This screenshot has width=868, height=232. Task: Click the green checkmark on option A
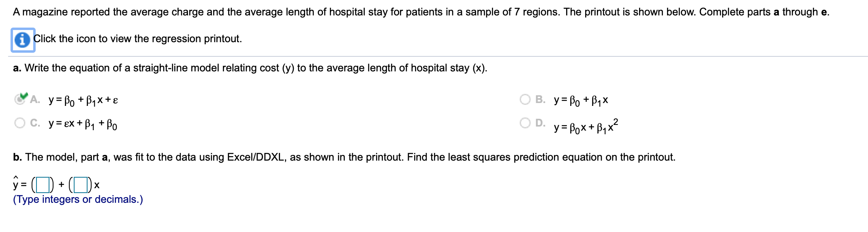pyautogui.click(x=24, y=96)
